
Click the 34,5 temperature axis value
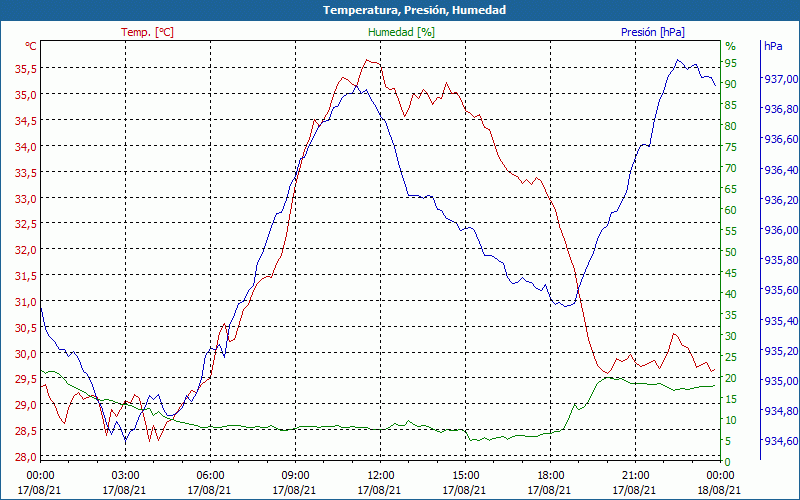(x=25, y=121)
